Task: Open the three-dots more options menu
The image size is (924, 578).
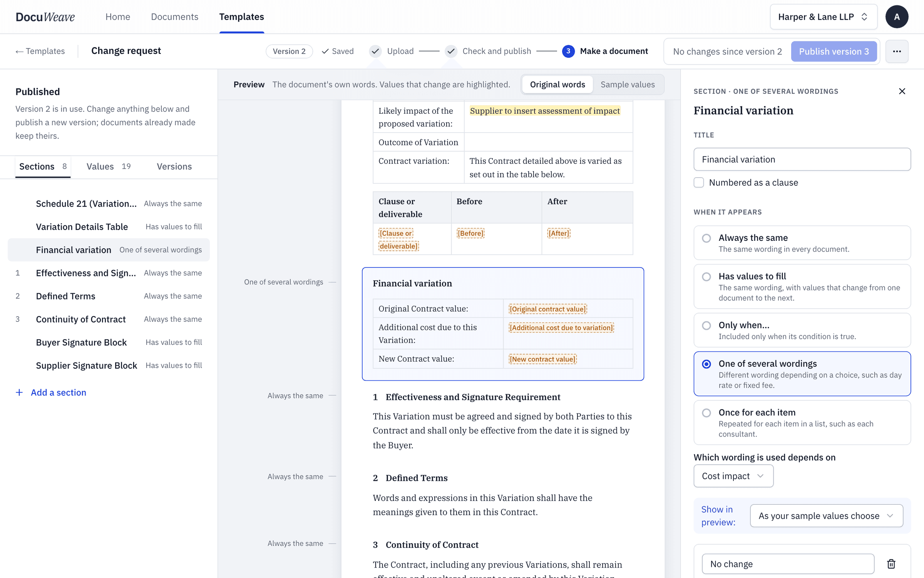Action: (897, 51)
